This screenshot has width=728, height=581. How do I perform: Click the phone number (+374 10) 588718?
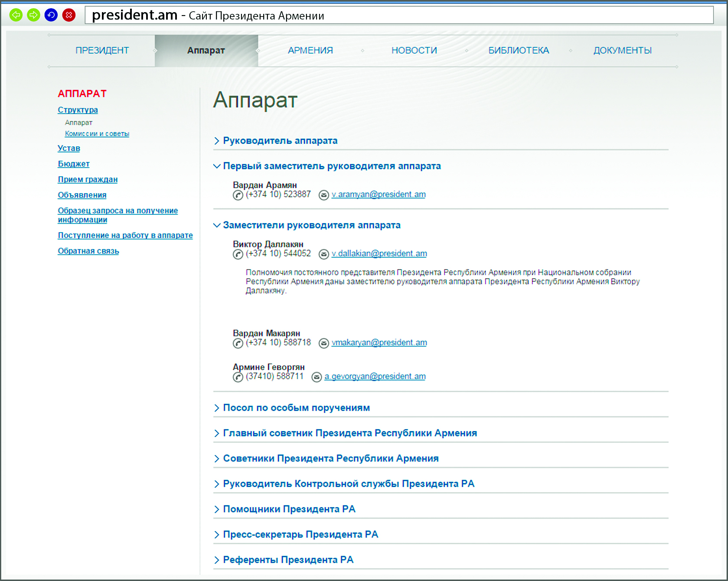point(278,342)
